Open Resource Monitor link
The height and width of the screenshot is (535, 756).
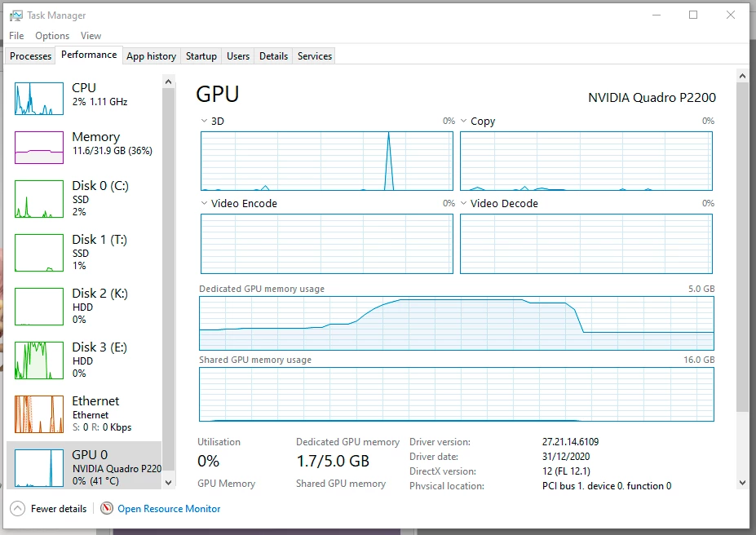point(169,508)
